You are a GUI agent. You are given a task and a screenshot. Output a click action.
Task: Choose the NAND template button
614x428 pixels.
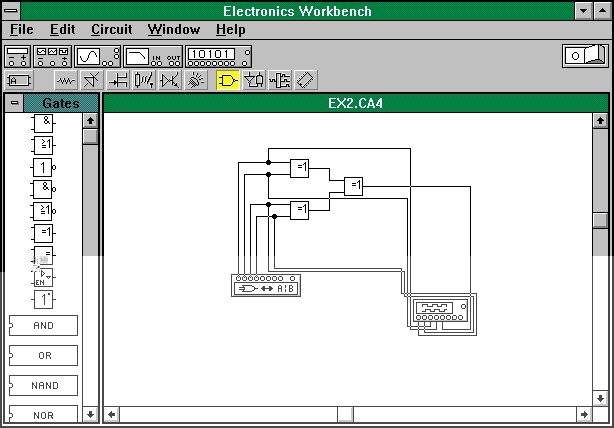pos(43,385)
